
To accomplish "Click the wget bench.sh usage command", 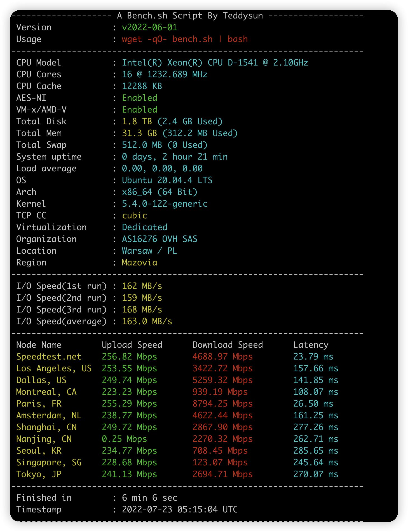I will point(185,39).
